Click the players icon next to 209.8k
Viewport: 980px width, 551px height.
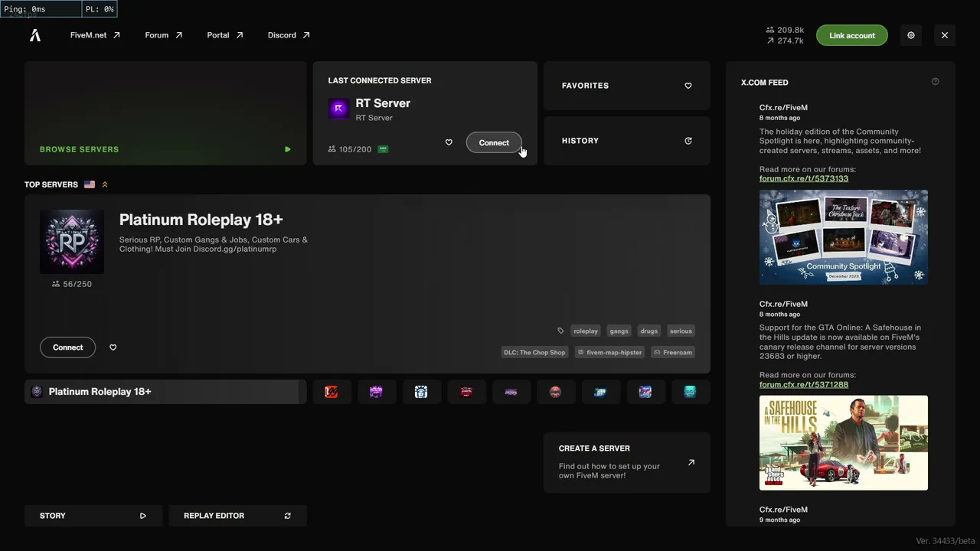click(x=770, y=30)
